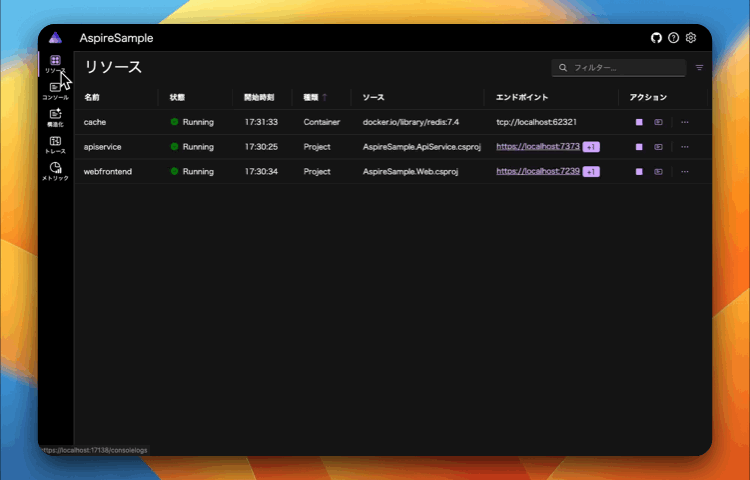The width and height of the screenshot is (750, 480).
Task: View console logs for cache
Action: point(658,122)
